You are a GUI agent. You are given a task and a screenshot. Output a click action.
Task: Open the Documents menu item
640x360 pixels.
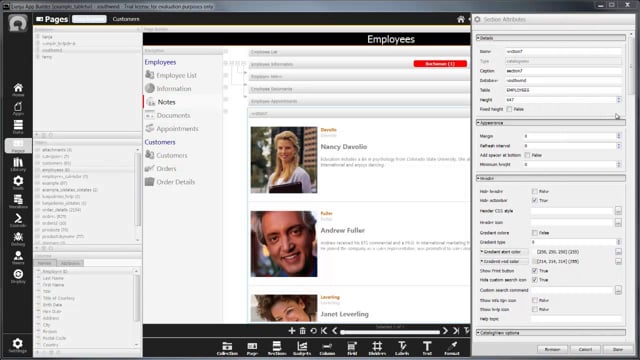click(x=173, y=116)
